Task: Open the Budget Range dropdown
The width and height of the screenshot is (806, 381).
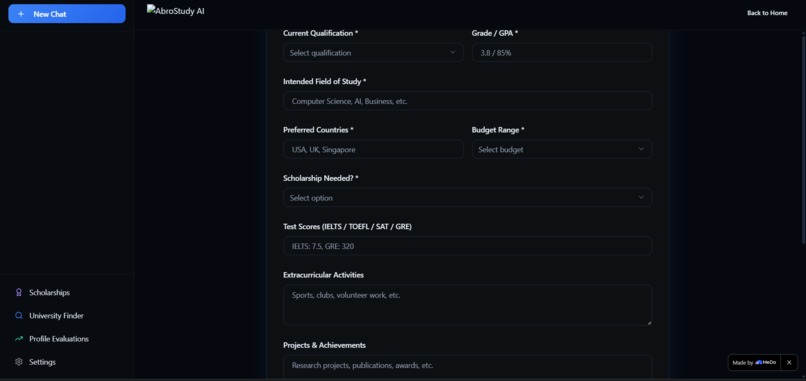Action: tap(562, 150)
